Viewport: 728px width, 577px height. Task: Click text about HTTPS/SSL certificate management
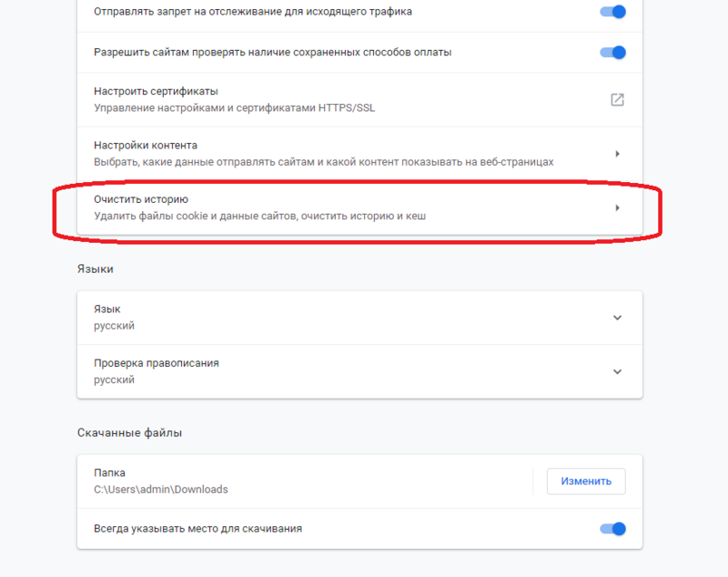point(235,107)
